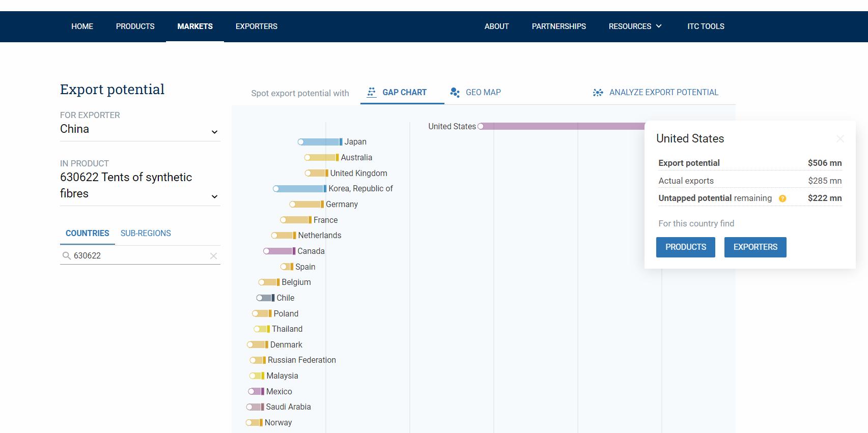Go to the Products navigation page

tap(135, 26)
